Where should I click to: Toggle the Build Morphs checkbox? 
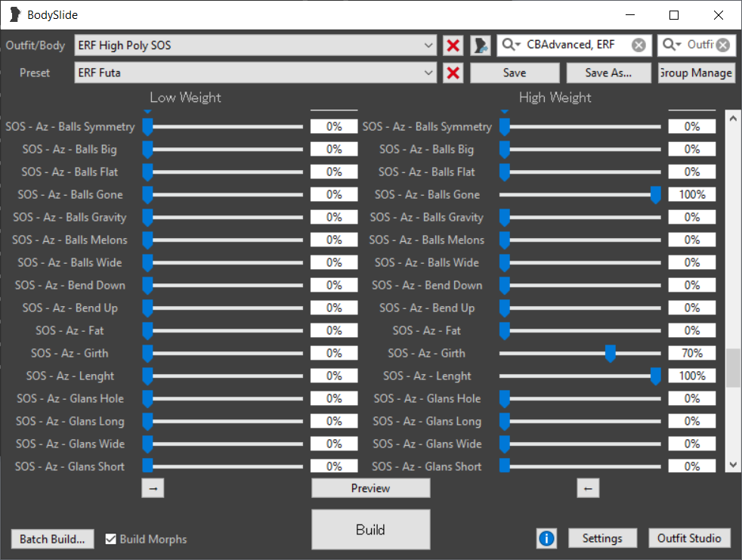[111, 539]
